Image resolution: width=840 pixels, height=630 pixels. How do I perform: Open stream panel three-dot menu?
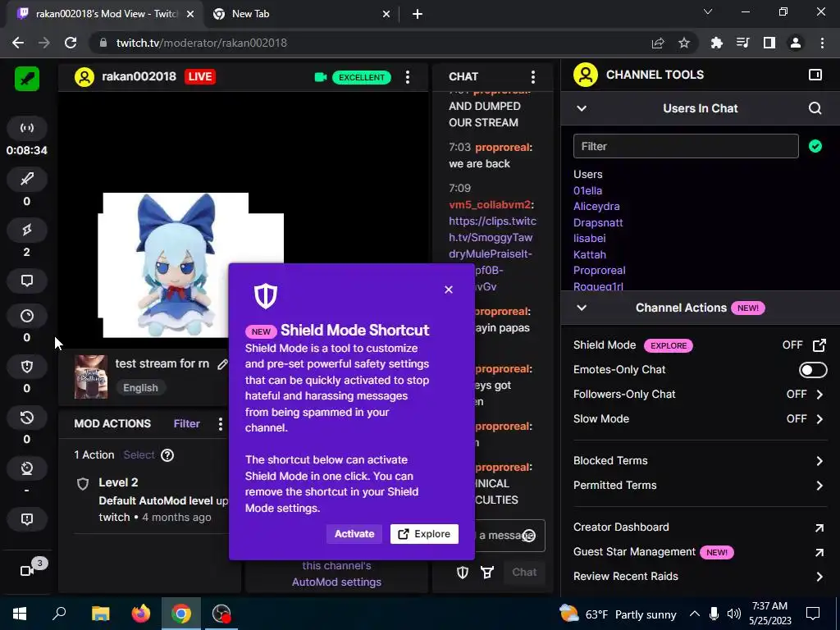(x=408, y=77)
